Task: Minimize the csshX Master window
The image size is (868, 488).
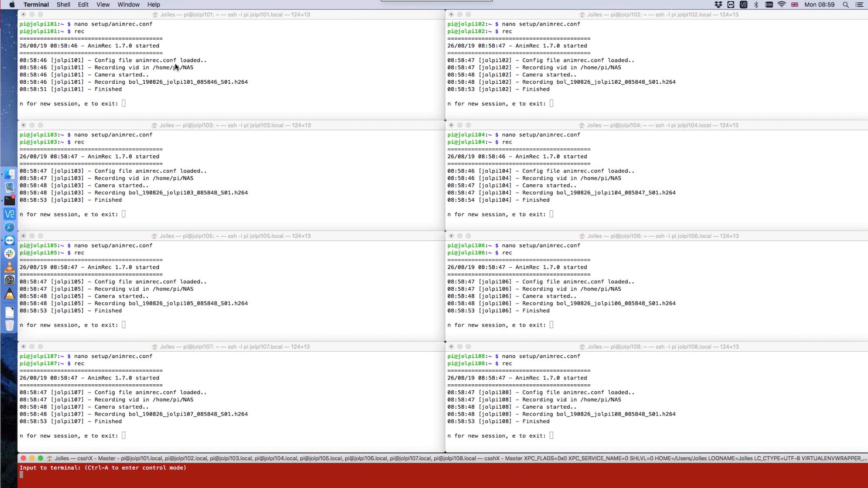Action: [x=32, y=458]
